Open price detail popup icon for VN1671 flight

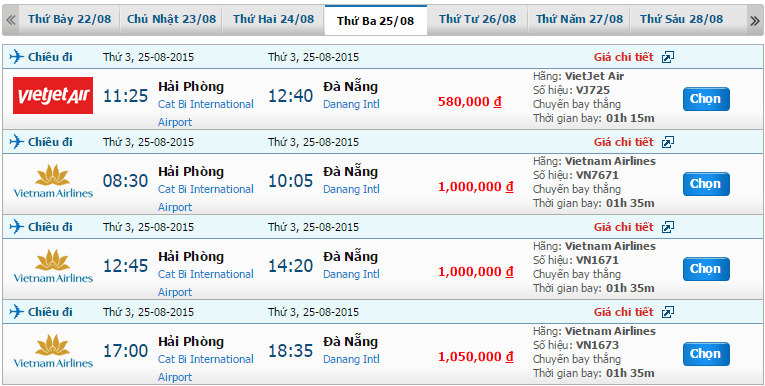point(667,227)
